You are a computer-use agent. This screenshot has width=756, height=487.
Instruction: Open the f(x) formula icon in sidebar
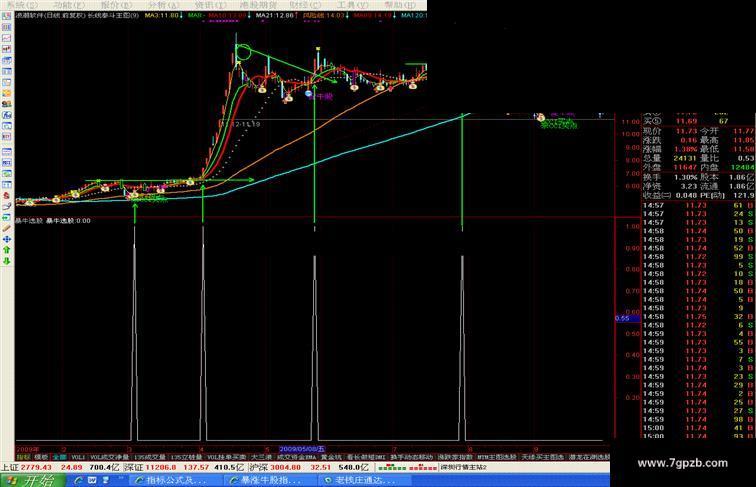6,115
